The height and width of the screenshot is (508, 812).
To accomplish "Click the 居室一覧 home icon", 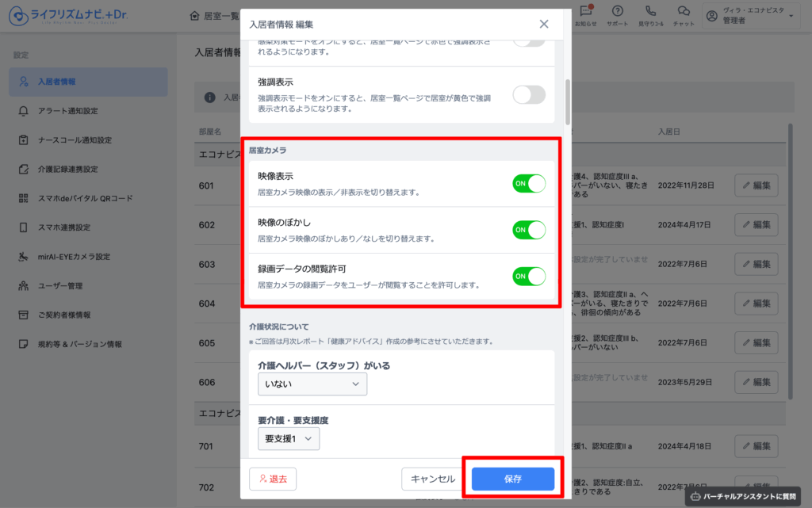I will 195,16.
